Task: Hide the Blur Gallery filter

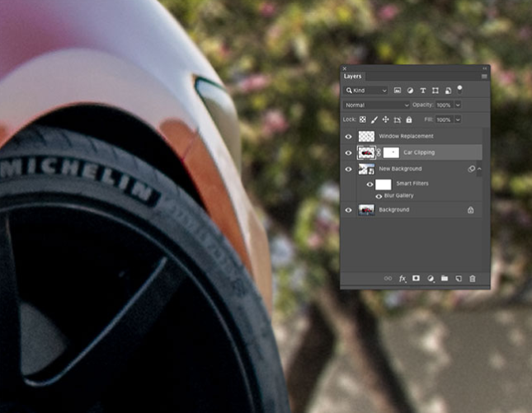Action: tap(379, 196)
